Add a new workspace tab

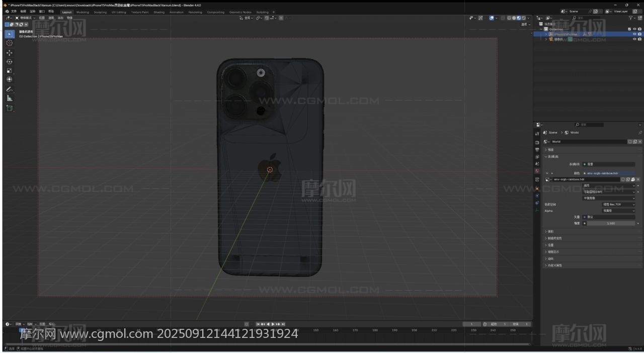tap(274, 12)
